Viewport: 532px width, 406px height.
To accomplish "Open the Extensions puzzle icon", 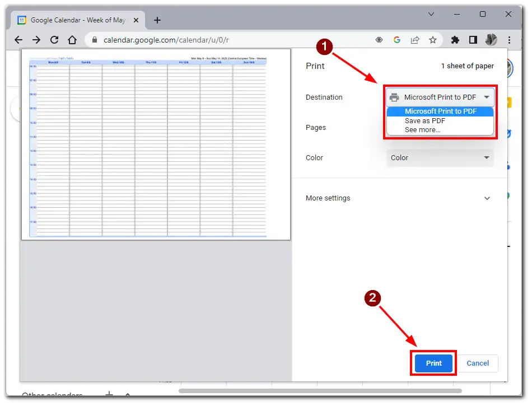I will point(455,40).
